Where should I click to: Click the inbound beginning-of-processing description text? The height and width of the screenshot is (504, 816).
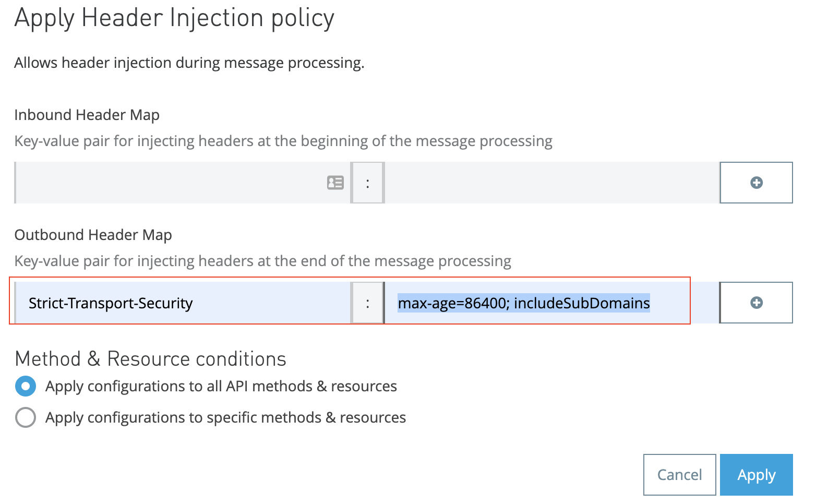(283, 141)
